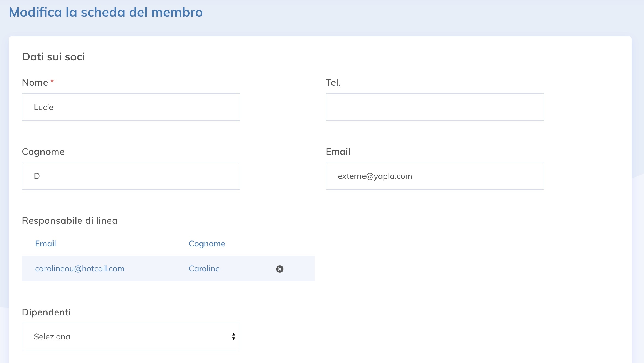Viewport: 644px width, 363px height.
Task: Click the Nome field label
Action: [x=35, y=82]
